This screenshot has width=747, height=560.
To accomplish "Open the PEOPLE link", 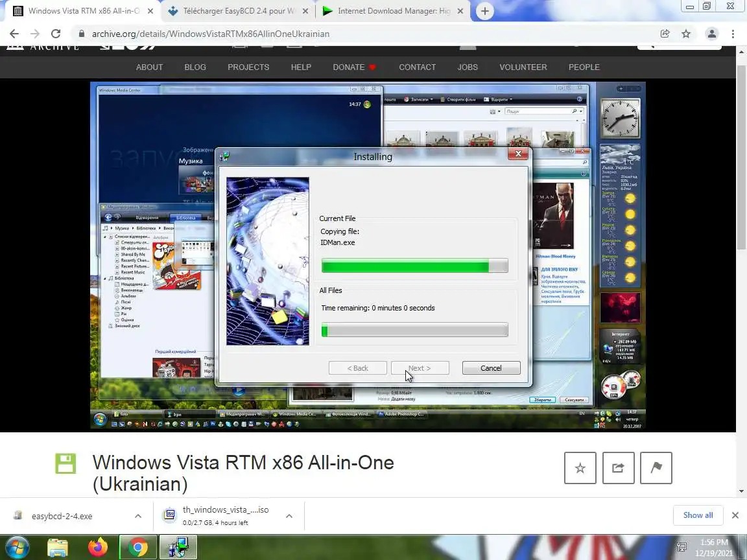I will (x=584, y=67).
